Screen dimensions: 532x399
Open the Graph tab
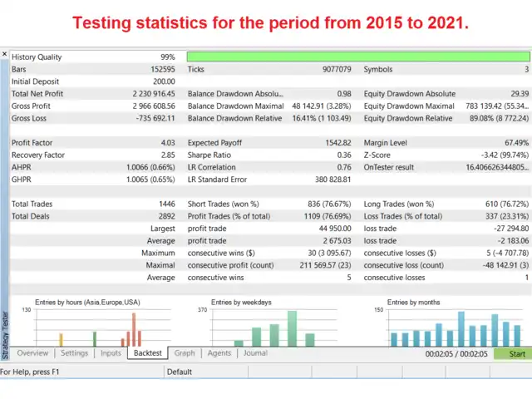pos(185,353)
